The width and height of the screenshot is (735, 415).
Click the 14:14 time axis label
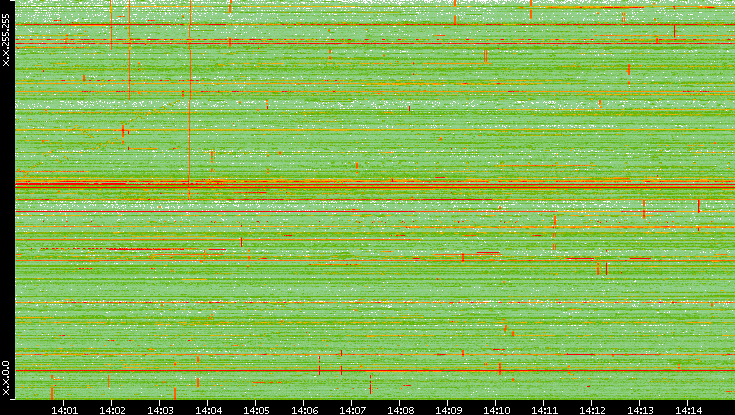pos(689,411)
